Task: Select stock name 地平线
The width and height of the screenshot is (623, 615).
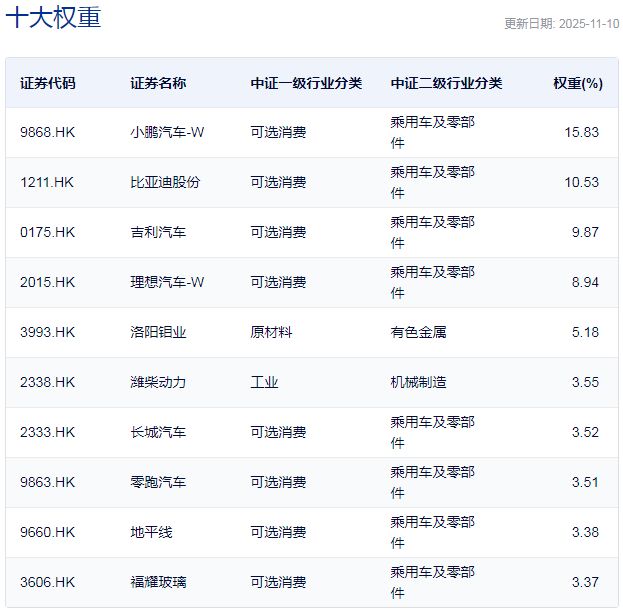Action: [151, 533]
